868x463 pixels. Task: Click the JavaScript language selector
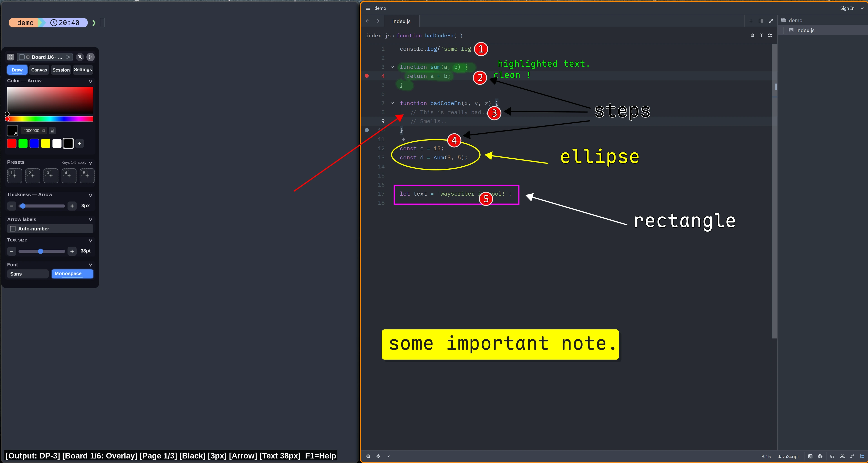point(788,456)
